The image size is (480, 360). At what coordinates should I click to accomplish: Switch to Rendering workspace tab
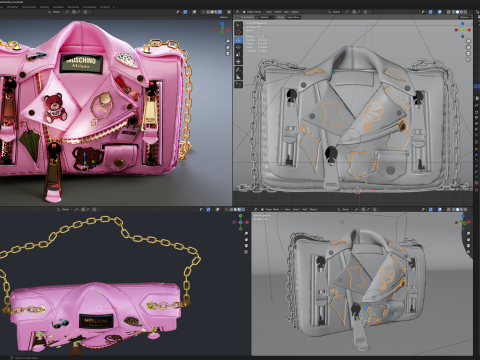point(73,7)
